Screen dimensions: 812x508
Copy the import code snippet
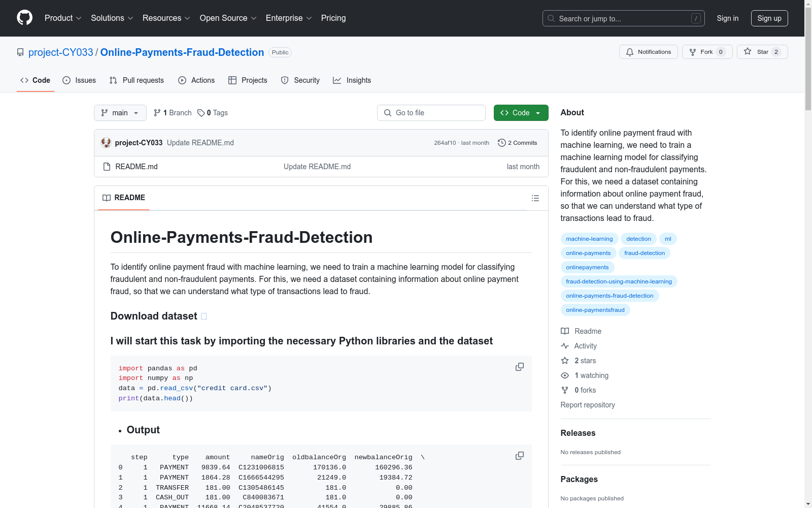coord(520,367)
